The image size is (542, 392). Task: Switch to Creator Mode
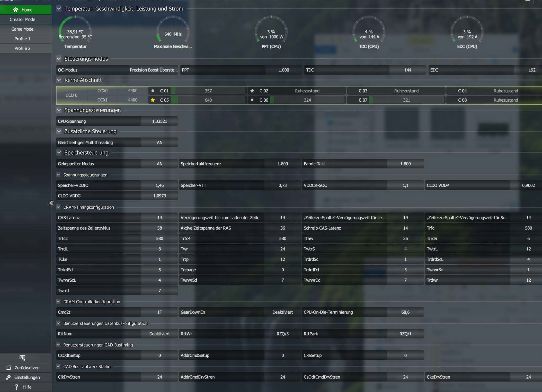(22, 20)
